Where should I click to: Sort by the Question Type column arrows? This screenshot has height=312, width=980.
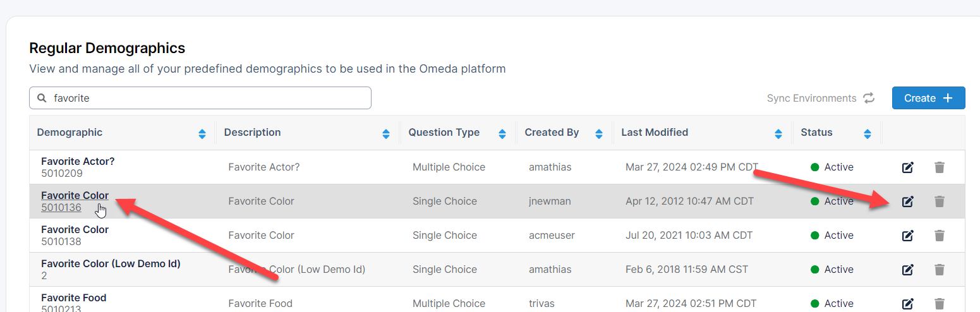click(502, 133)
